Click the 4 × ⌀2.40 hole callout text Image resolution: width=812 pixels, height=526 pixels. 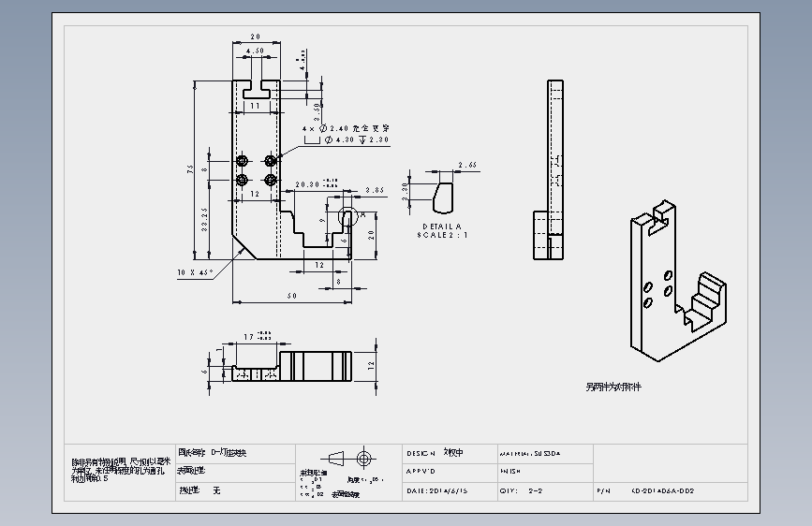pyautogui.click(x=346, y=128)
